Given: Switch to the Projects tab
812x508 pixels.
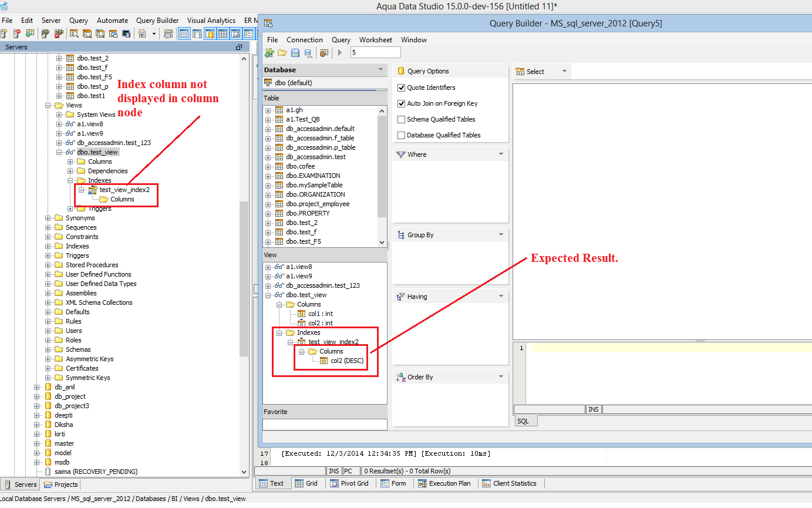Looking at the screenshot, I should point(60,485).
